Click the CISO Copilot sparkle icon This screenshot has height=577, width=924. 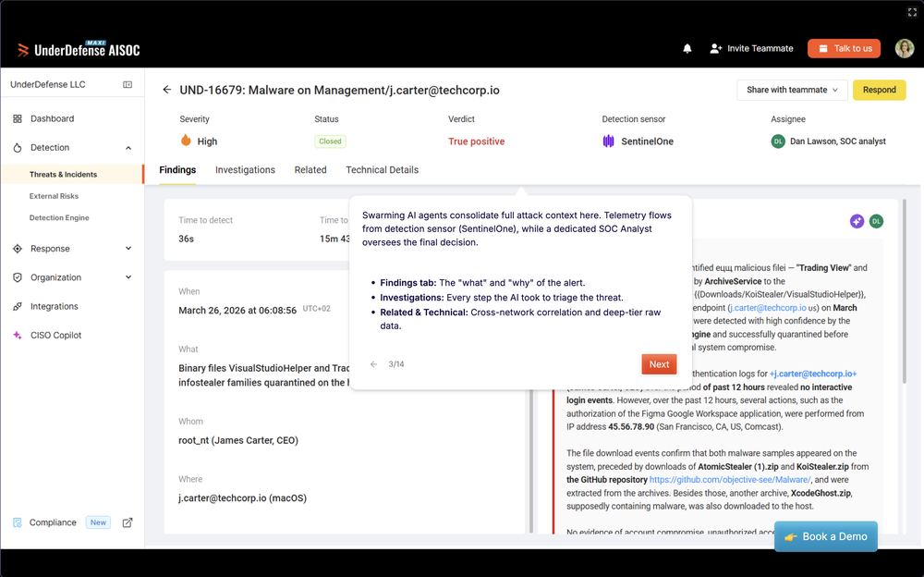tap(17, 335)
